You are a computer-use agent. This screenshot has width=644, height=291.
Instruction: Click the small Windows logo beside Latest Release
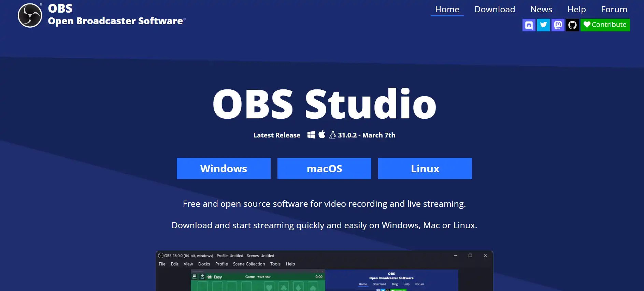[311, 135]
